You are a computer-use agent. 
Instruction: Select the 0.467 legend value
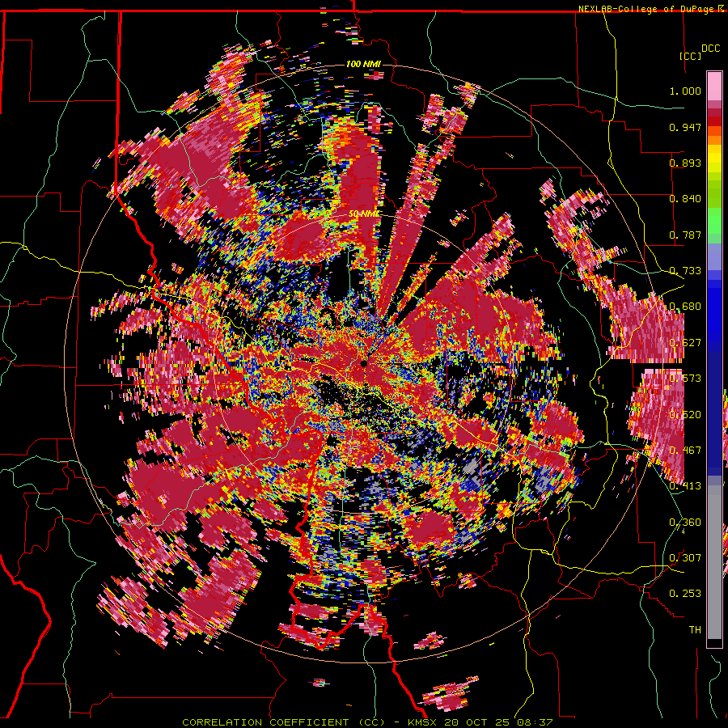pyautogui.click(x=685, y=451)
